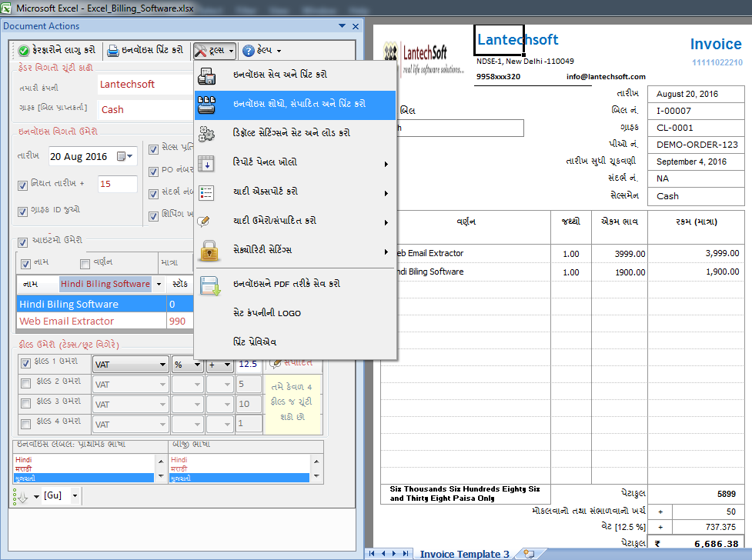Click the find, edit and print invoice icon
The image size is (752, 560).
pyautogui.click(x=207, y=105)
